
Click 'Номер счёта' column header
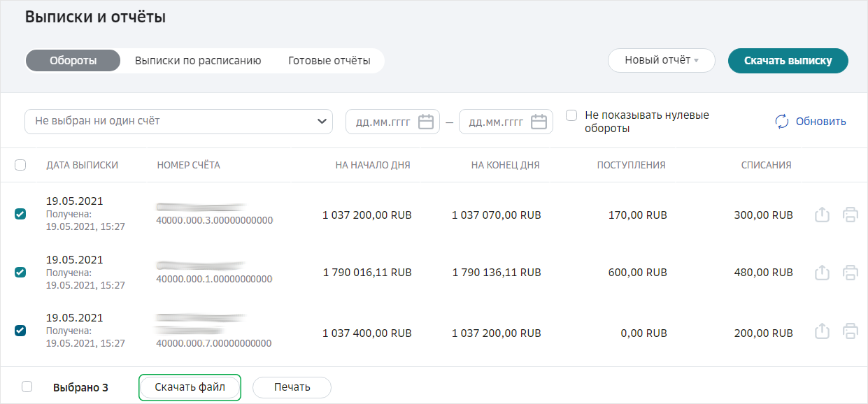189,166
